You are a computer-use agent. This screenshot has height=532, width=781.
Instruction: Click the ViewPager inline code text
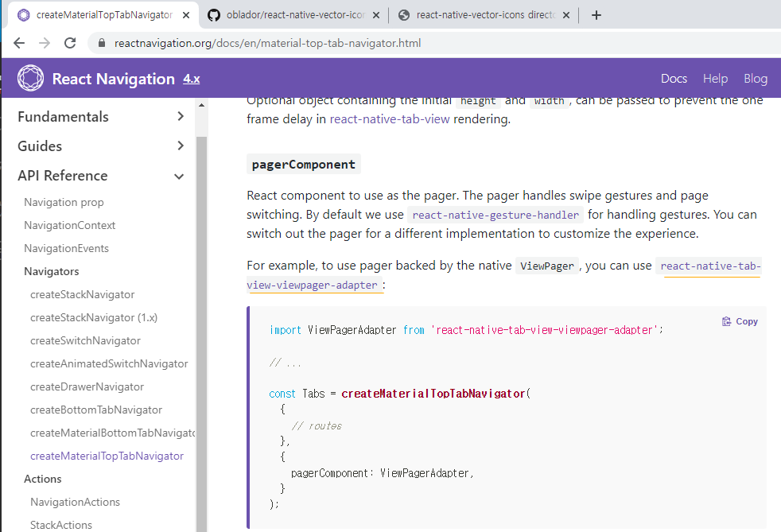click(x=547, y=266)
